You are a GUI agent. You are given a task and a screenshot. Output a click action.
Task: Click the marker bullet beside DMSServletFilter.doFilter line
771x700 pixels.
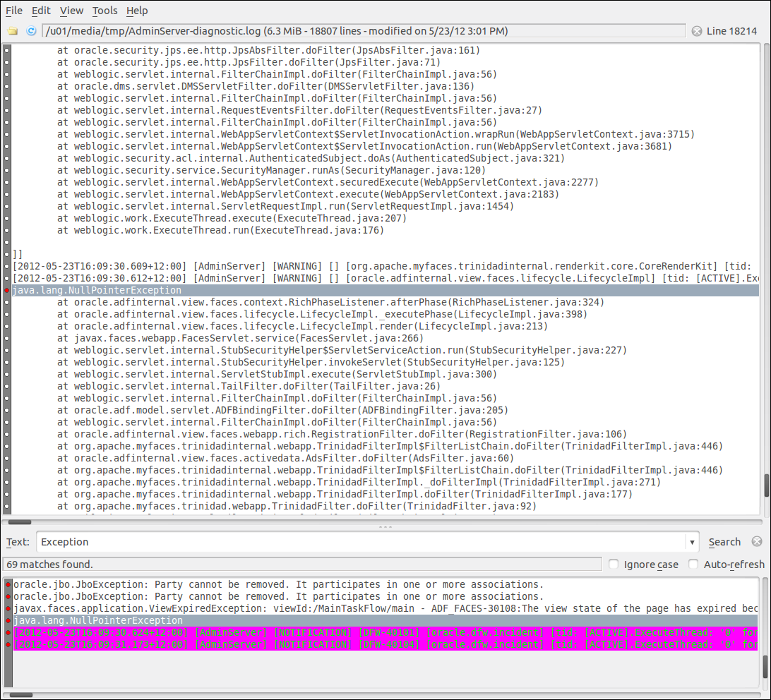pos(7,87)
